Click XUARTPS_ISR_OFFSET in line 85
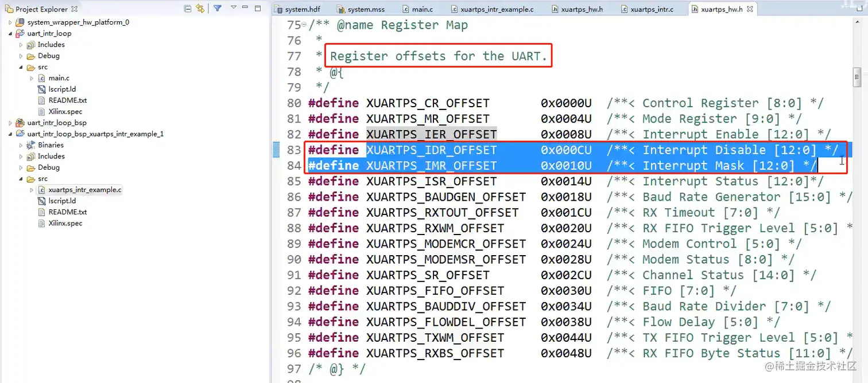Viewport: 868px width, 383px height. (431, 181)
